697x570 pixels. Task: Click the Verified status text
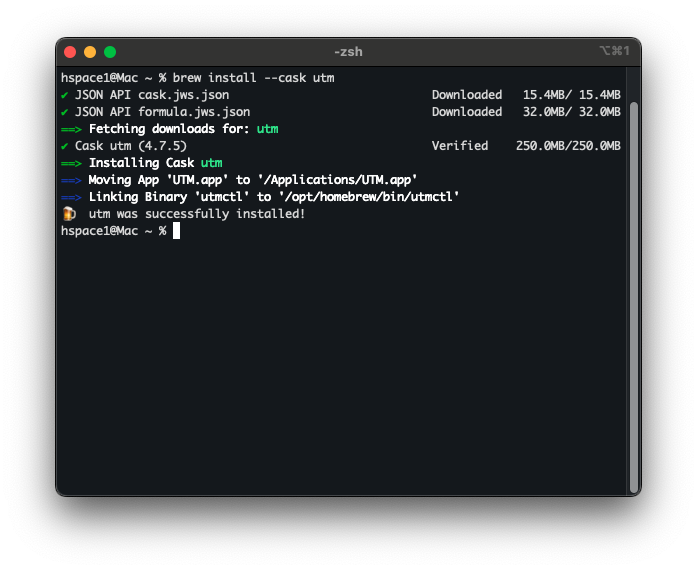(x=460, y=146)
